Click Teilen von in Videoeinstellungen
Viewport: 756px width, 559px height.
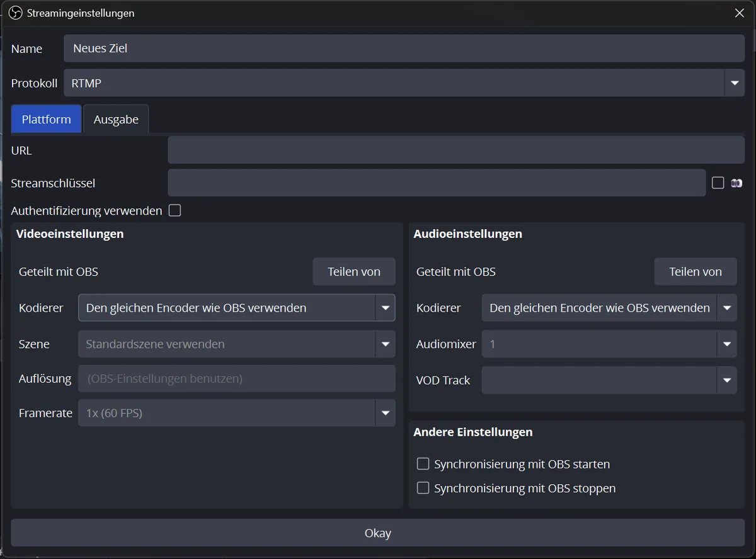point(354,271)
